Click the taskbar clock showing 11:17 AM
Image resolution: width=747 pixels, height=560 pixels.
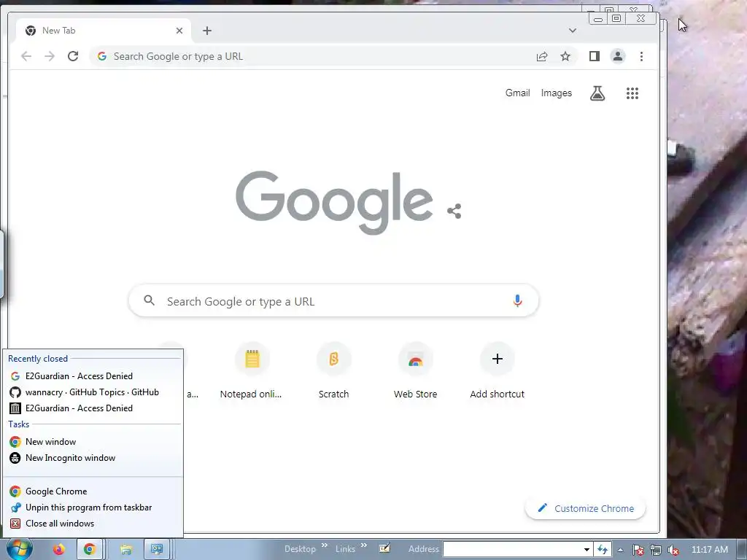coord(709,550)
